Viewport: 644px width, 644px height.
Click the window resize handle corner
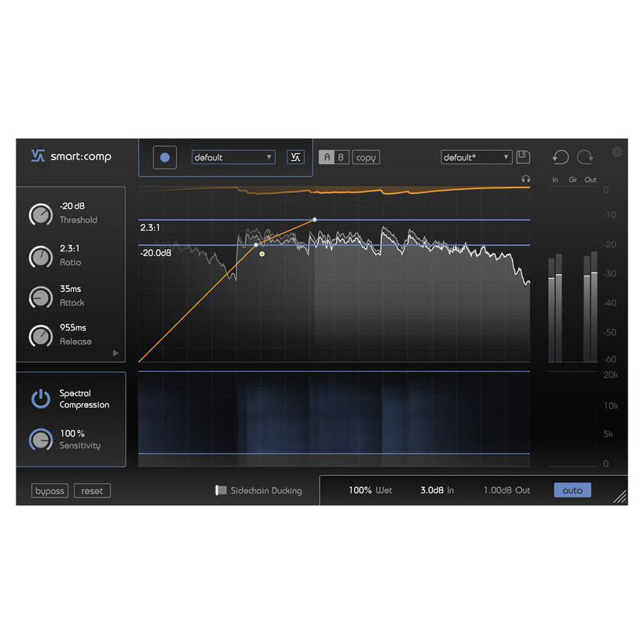coord(620,497)
